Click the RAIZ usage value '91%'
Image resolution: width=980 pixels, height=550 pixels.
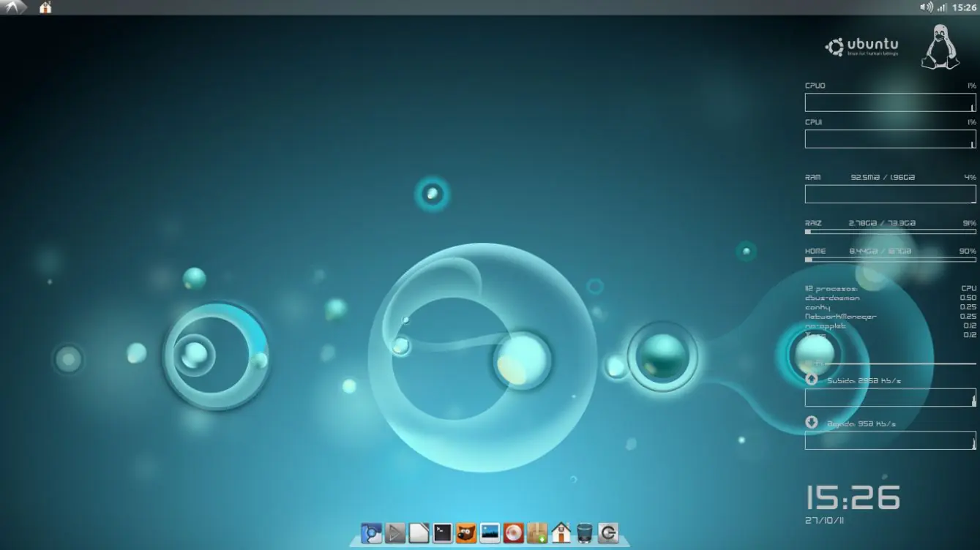tap(969, 223)
